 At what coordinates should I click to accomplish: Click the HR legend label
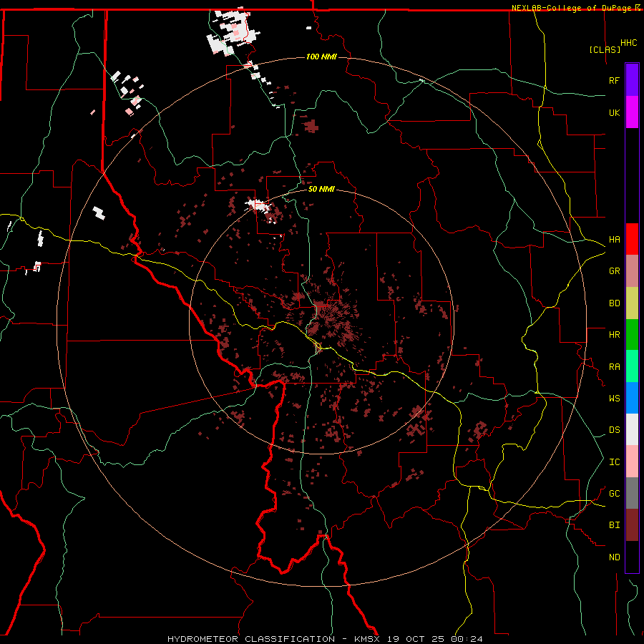[614, 335]
